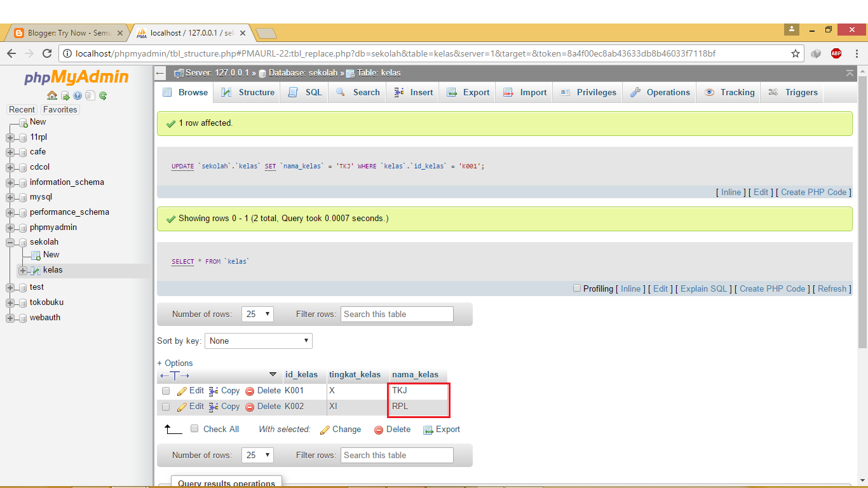Collapse the sekolah database tree node

pyautogui.click(x=9, y=242)
